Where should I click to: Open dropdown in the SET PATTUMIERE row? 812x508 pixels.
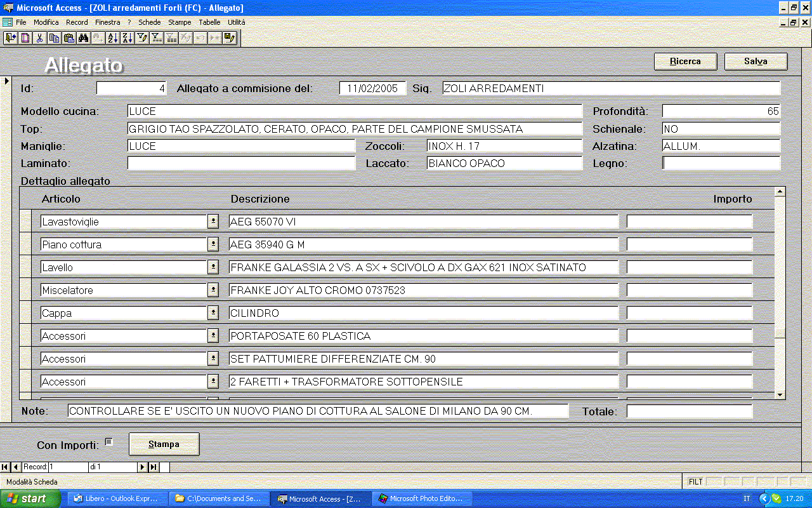pyautogui.click(x=214, y=359)
